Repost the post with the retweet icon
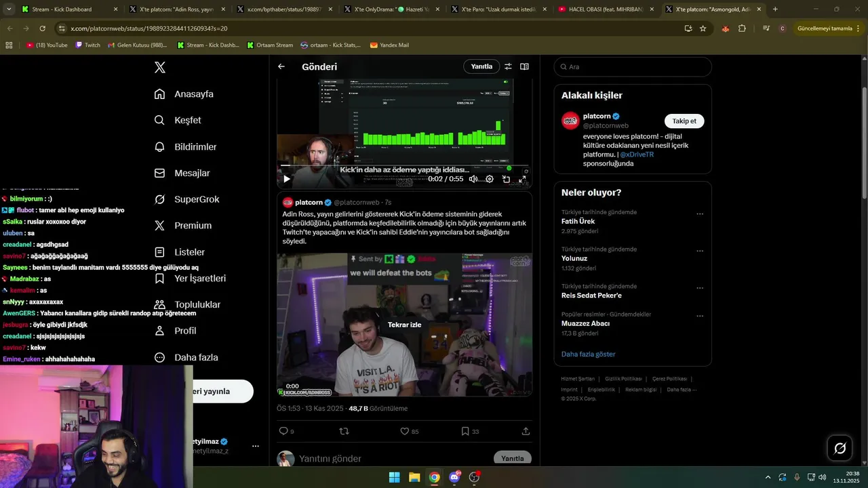868x488 pixels. (x=344, y=431)
